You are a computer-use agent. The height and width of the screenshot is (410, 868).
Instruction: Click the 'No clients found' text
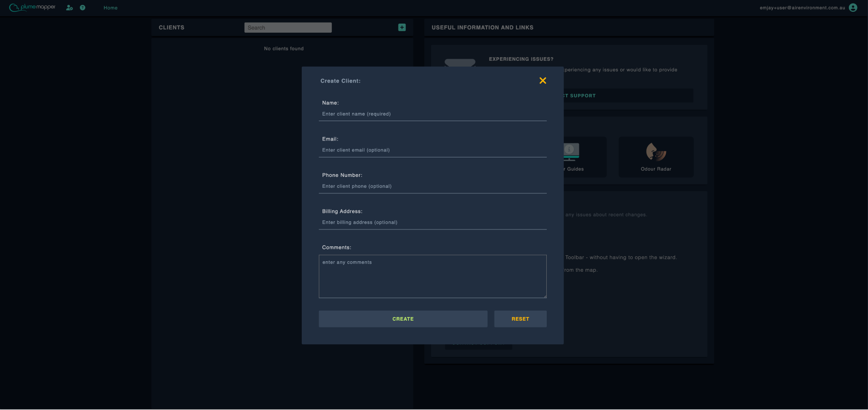click(284, 49)
